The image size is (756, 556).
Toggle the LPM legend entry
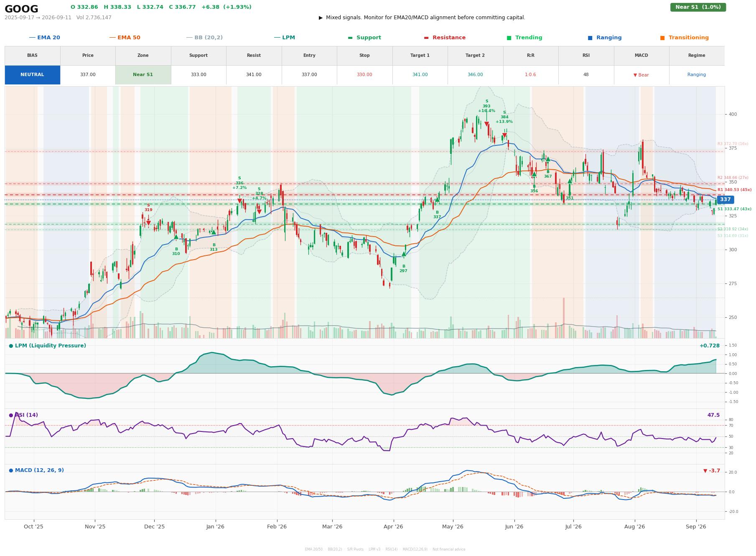[x=284, y=38]
